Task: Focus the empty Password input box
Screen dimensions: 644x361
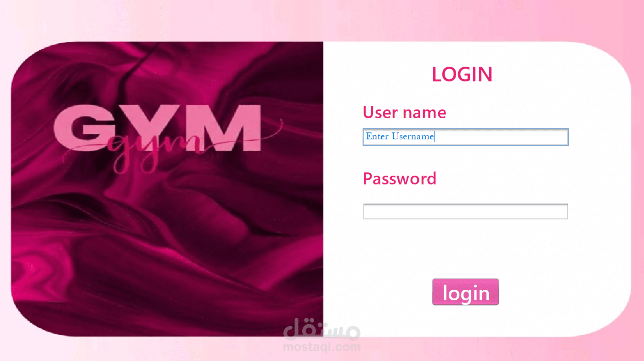Action: coord(466,212)
